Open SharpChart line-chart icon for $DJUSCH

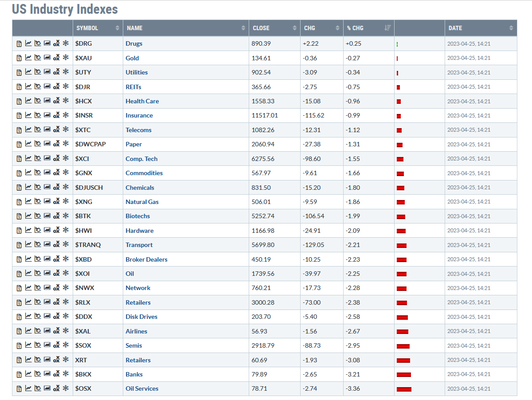tap(28, 188)
